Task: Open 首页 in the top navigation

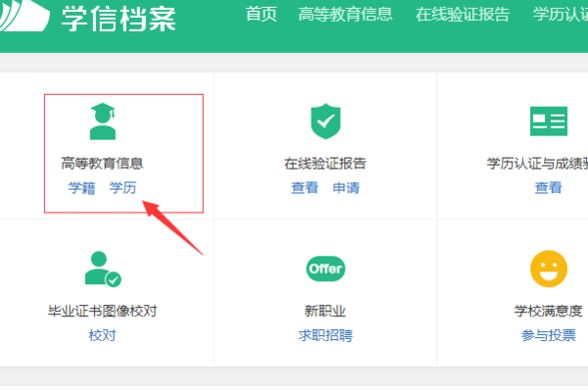Action: pyautogui.click(x=262, y=15)
